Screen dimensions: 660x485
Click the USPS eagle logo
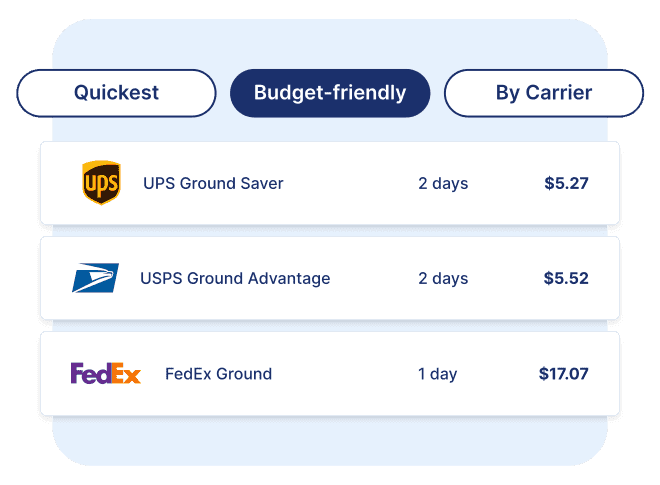click(95, 278)
